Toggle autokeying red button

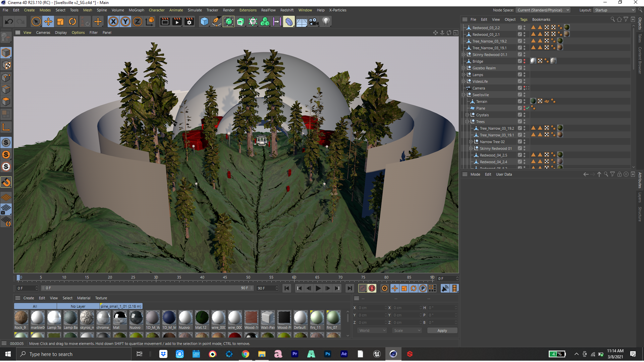pos(372,288)
